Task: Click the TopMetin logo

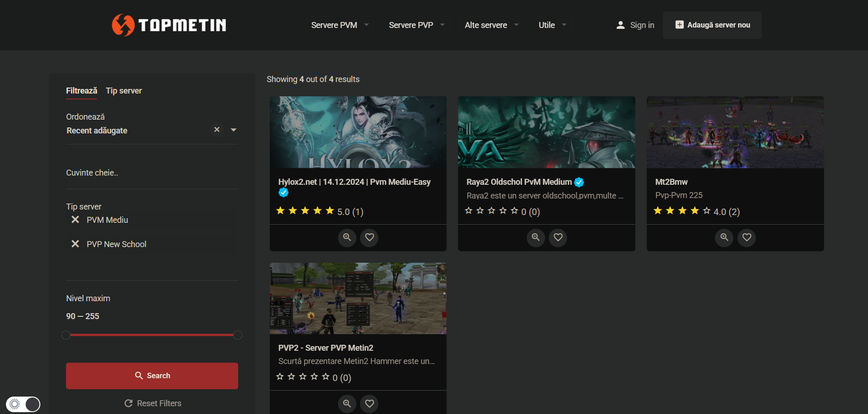Action: [169, 25]
